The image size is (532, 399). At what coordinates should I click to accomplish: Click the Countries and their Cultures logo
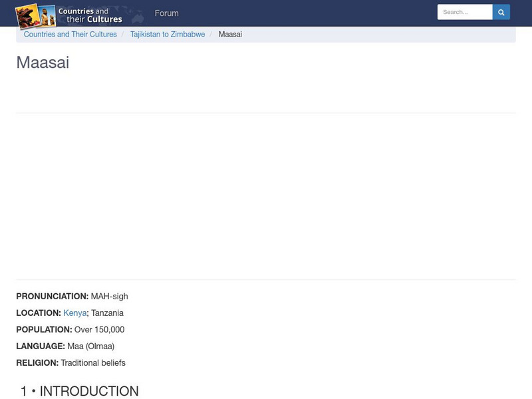tap(79, 15)
